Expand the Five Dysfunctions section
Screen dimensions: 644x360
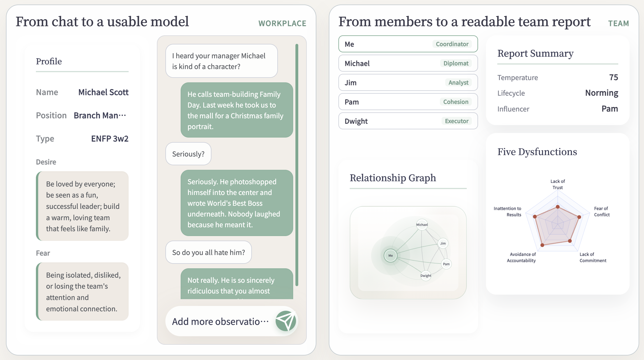coord(537,152)
